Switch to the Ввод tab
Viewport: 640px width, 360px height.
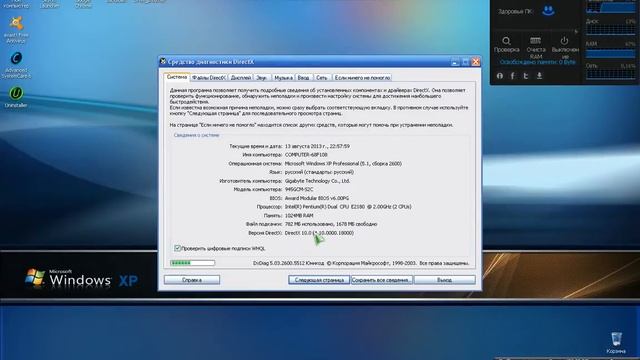[303, 78]
